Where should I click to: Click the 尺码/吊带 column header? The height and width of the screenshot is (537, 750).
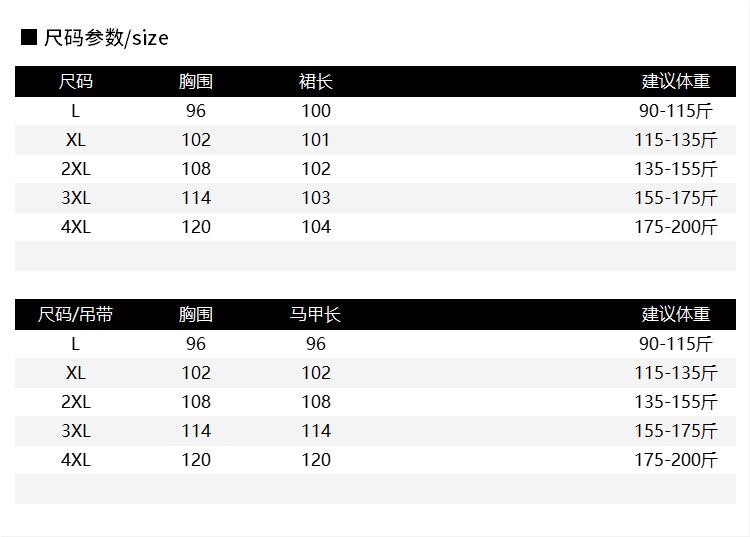coord(76,315)
